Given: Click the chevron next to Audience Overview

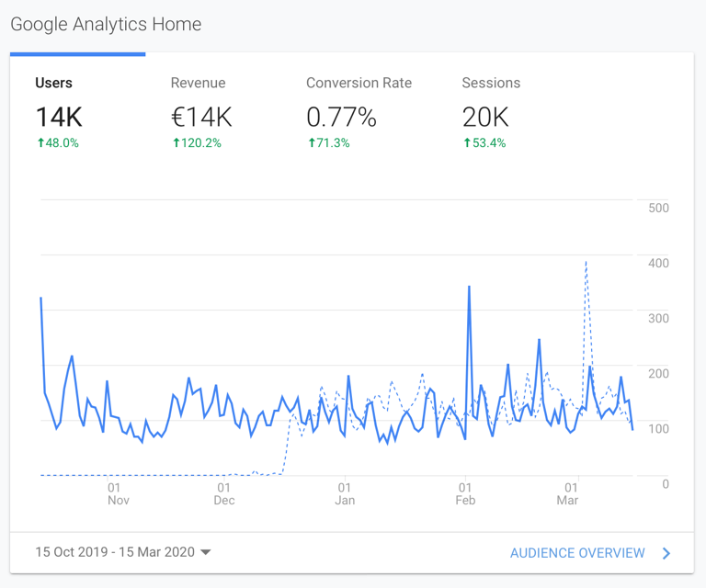Looking at the screenshot, I should pyautogui.click(x=666, y=553).
